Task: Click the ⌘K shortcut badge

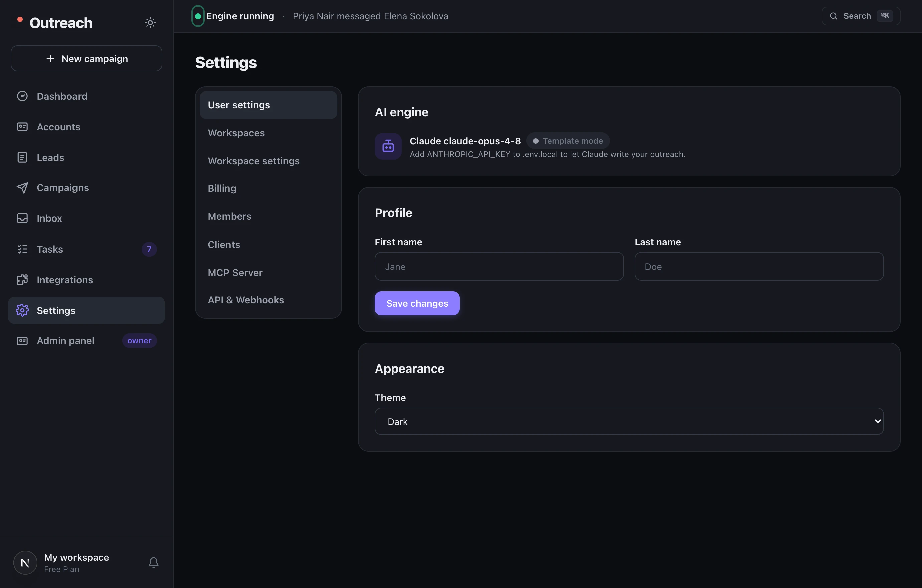Action: point(885,16)
